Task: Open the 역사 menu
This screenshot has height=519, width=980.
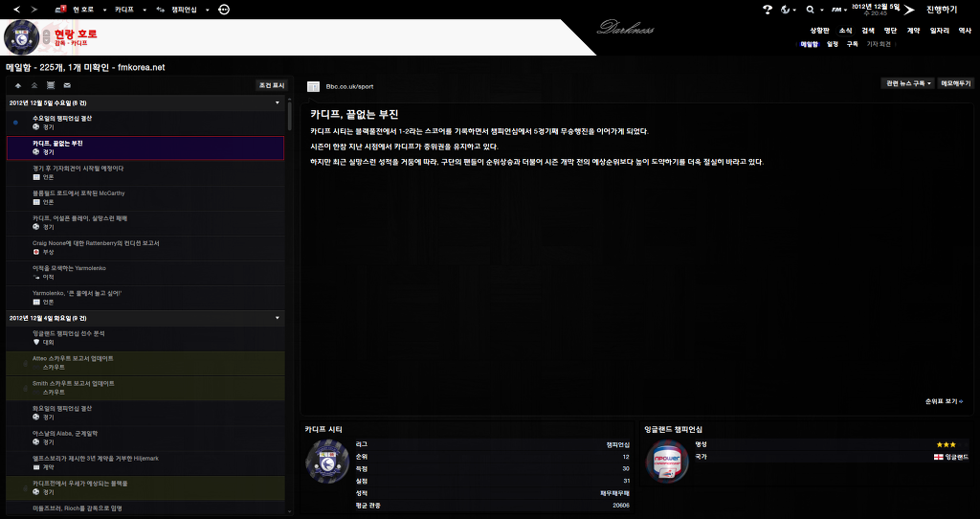Action: (x=966, y=30)
